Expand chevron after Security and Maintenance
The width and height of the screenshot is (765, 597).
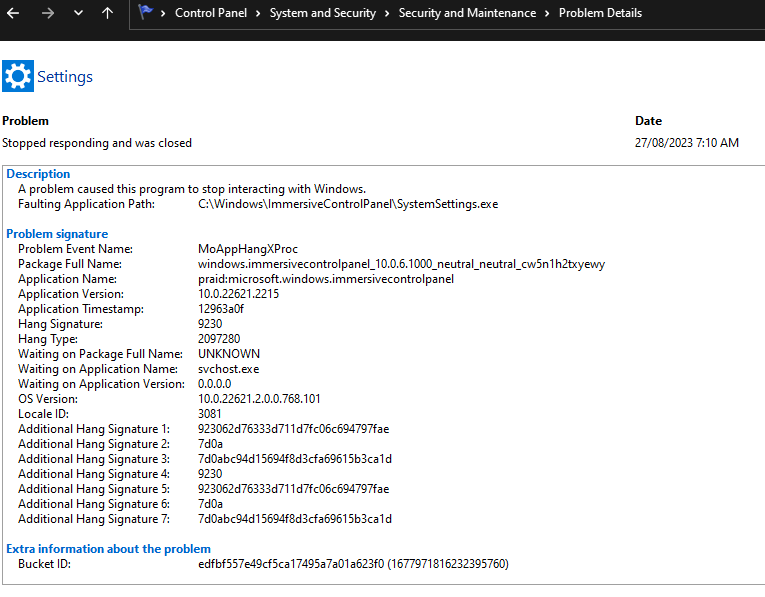click(547, 13)
